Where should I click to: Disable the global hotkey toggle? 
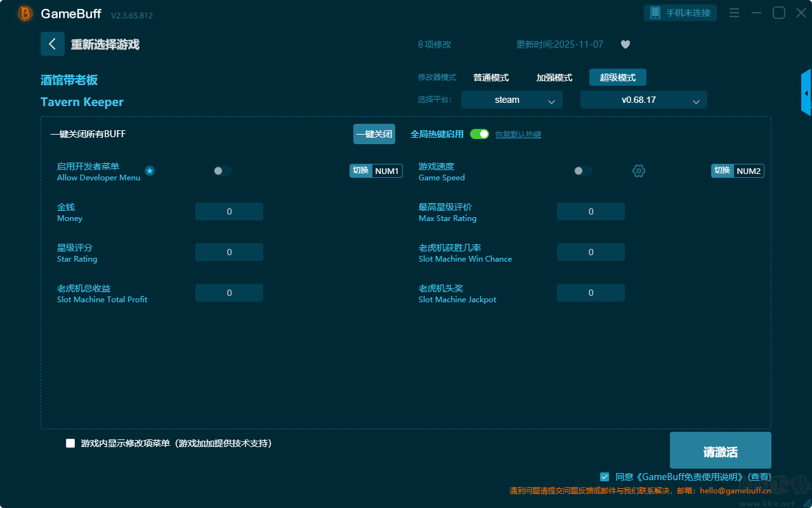480,134
